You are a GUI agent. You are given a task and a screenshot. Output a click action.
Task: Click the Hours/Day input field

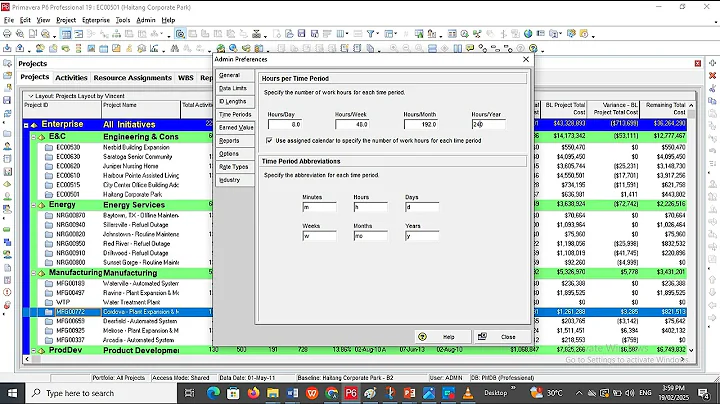285,124
